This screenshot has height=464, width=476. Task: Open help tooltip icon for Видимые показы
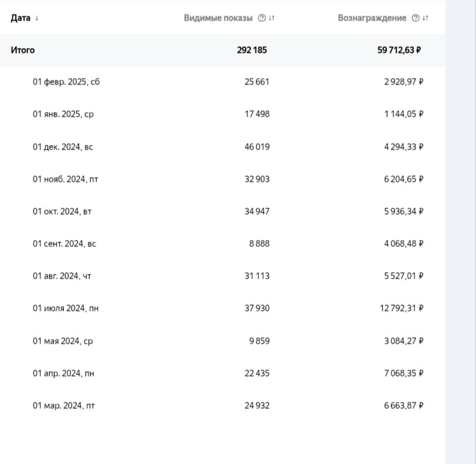coord(261,18)
